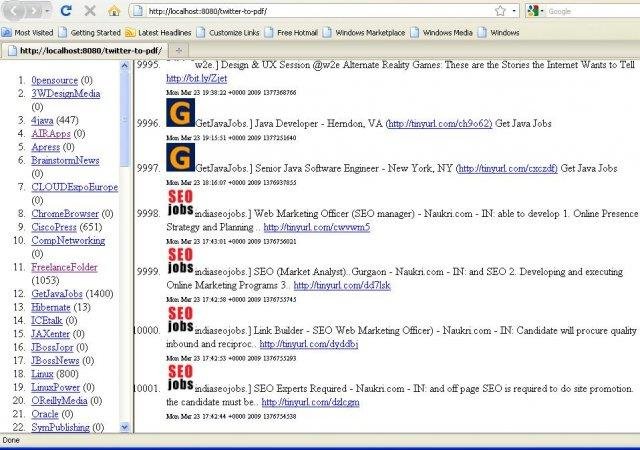Click the Done status bar text
The height and width of the screenshot is (450, 640).
coord(11,440)
